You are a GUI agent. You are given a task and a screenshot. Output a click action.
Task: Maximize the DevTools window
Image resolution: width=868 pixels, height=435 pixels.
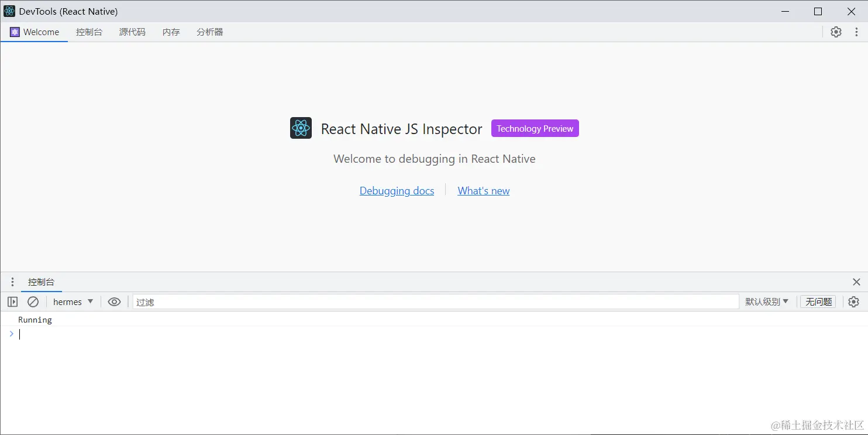tap(818, 11)
